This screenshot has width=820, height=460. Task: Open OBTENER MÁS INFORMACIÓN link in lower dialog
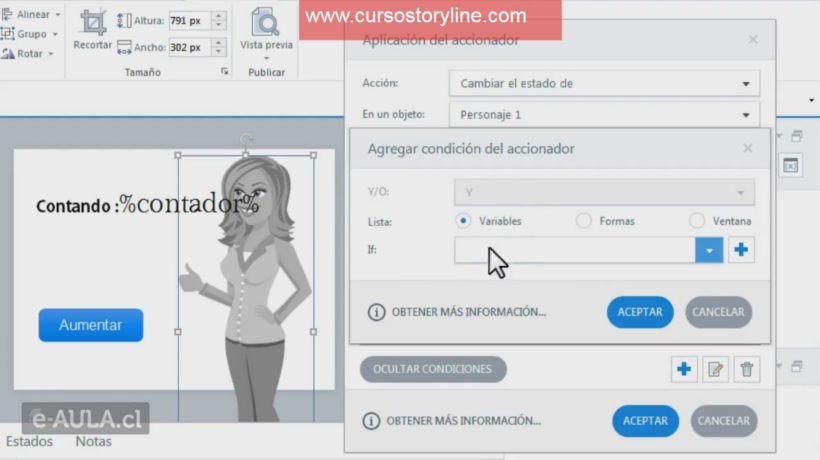pos(463,421)
